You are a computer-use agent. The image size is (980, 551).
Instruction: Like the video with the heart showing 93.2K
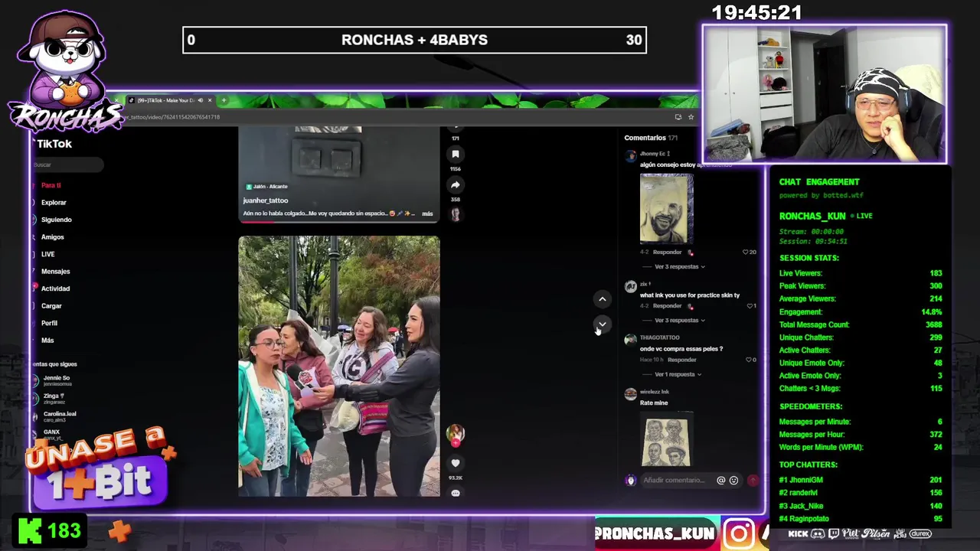(x=456, y=463)
